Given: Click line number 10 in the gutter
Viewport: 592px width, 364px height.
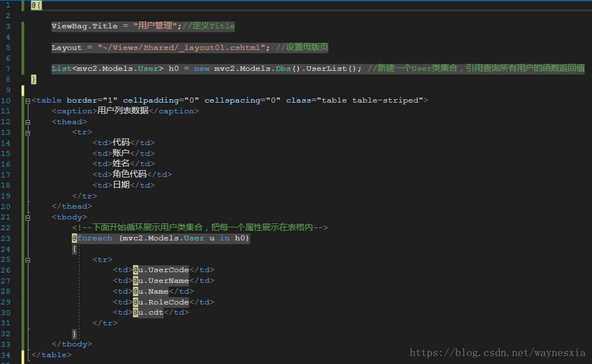Looking at the screenshot, I should point(6,101).
